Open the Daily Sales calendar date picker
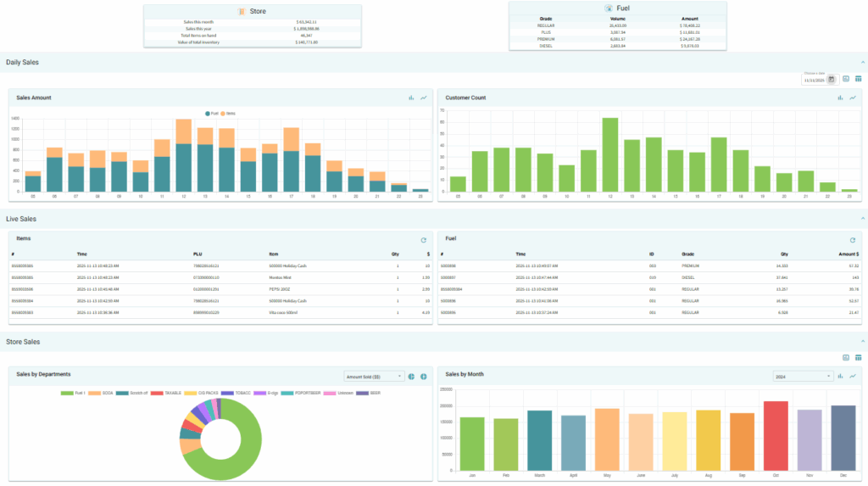Image resolution: width=868 pixels, height=486 pixels. (x=832, y=79)
